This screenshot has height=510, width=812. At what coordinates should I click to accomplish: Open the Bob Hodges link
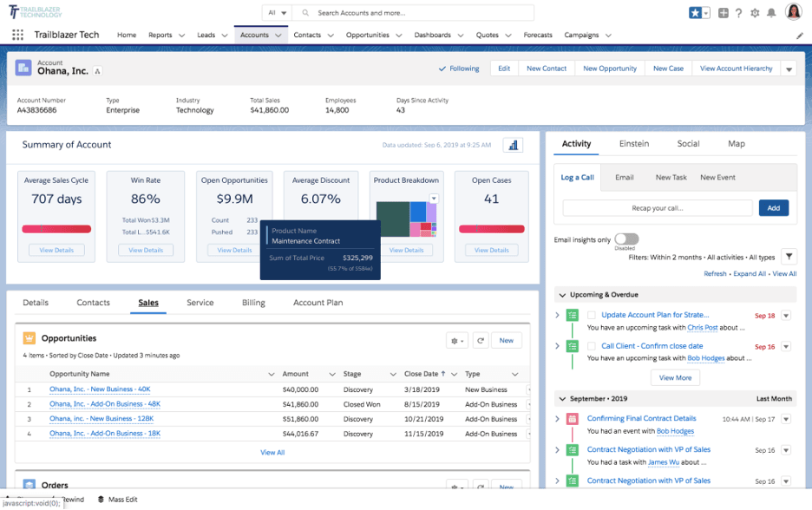pos(675,430)
